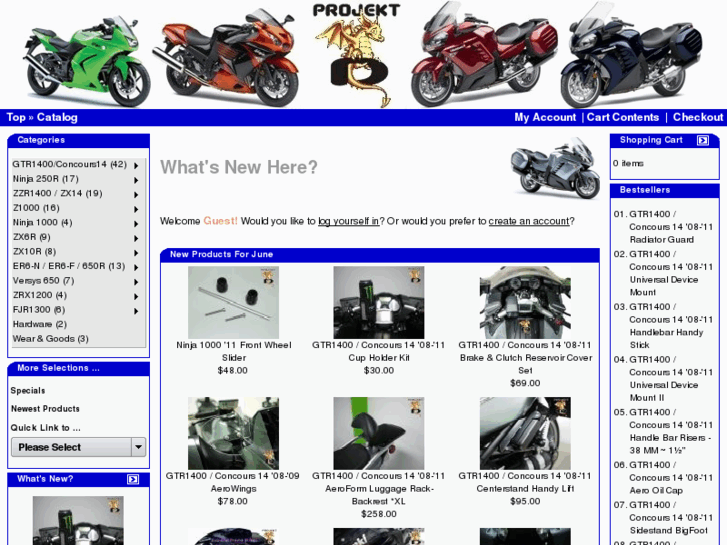Open Ninja 1000 '11 Front Wheel Slider link
The width and height of the screenshot is (727, 545).
point(234,351)
